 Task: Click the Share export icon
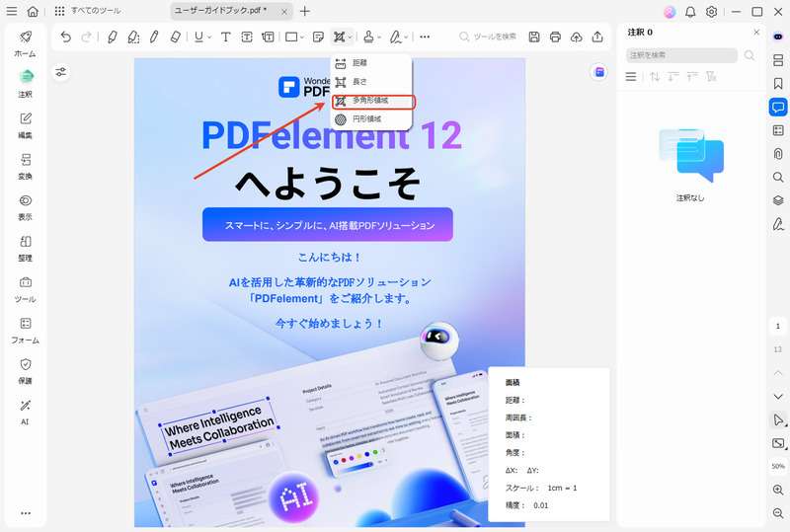[597, 37]
